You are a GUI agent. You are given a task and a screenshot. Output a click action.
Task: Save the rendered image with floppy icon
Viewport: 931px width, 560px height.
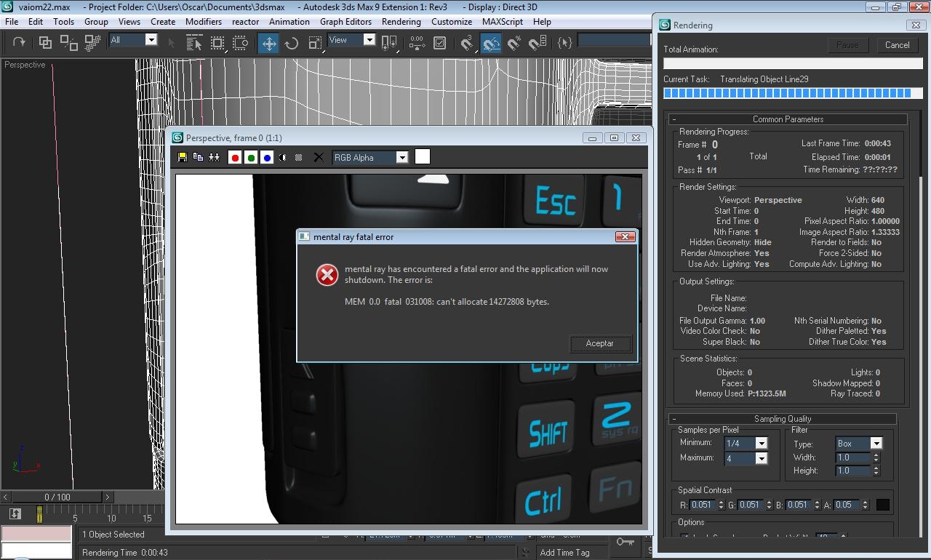coord(183,157)
